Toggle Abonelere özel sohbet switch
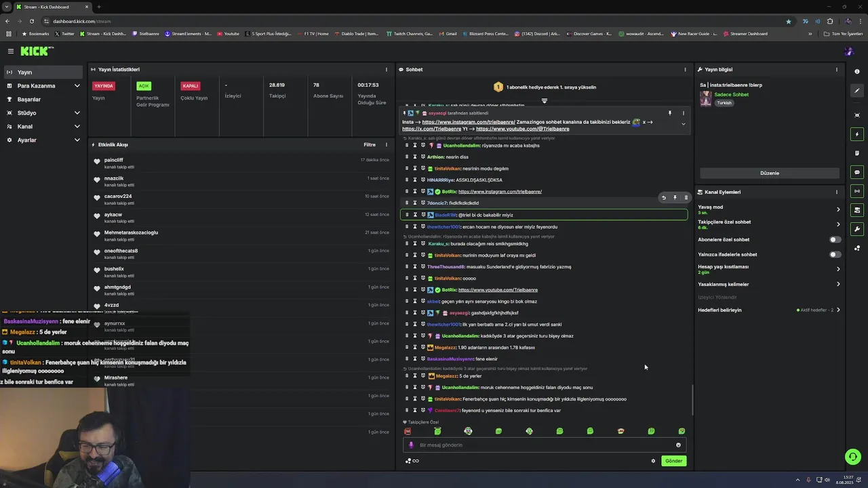Image resolution: width=868 pixels, height=488 pixels. [835, 239]
